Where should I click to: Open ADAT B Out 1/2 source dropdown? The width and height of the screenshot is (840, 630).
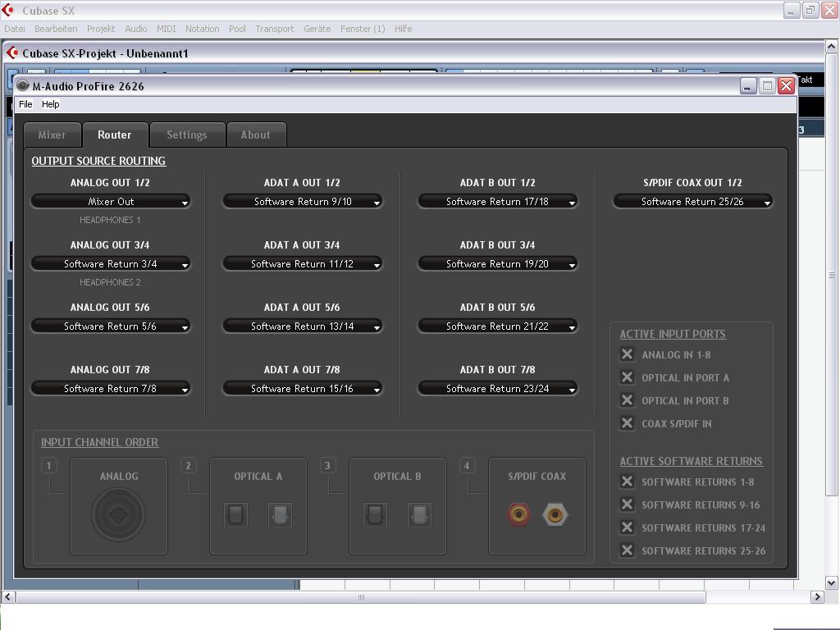[498, 202]
